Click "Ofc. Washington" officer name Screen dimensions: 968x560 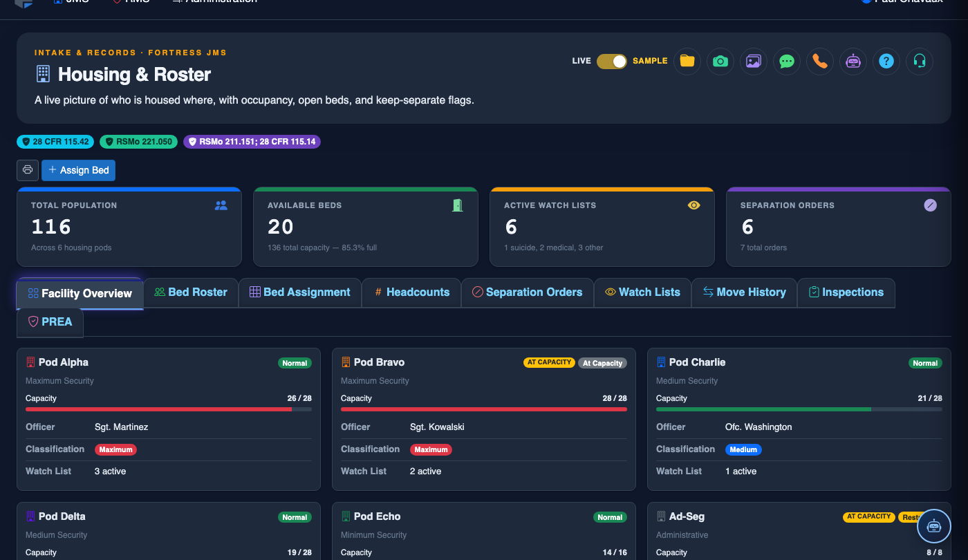point(758,427)
